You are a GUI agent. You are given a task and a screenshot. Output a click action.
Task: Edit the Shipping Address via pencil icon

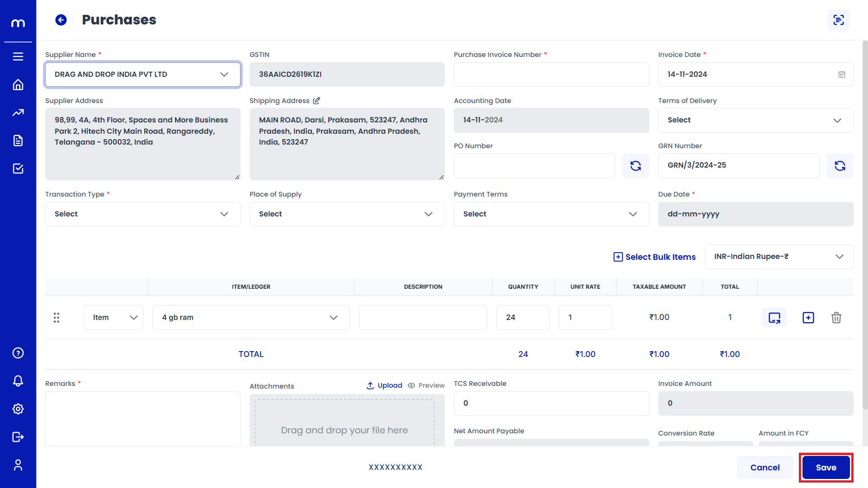(x=316, y=101)
